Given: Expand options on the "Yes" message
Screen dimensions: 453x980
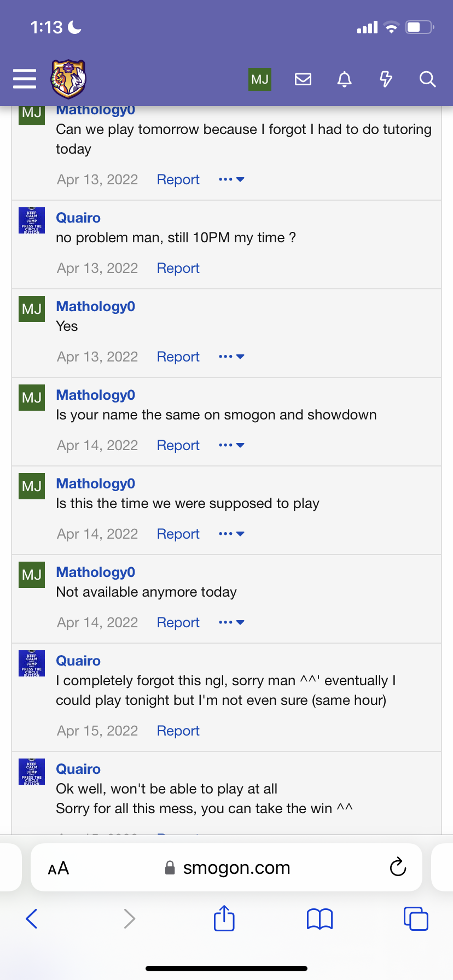Looking at the screenshot, I should [231, 357].
